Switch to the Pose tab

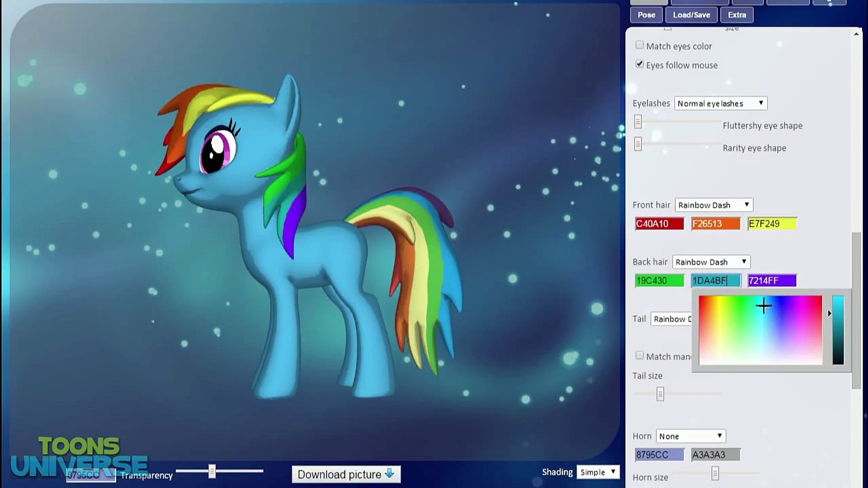click(646, 15)
